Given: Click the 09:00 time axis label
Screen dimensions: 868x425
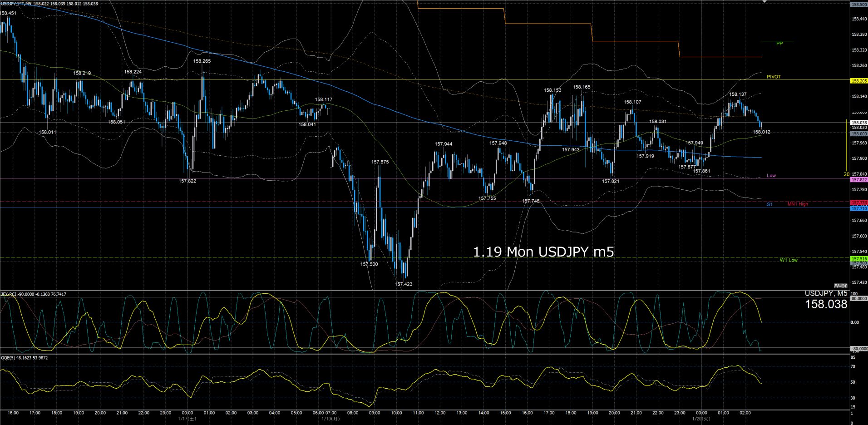Looking at the screenshot, I should [x=375, y=413].
